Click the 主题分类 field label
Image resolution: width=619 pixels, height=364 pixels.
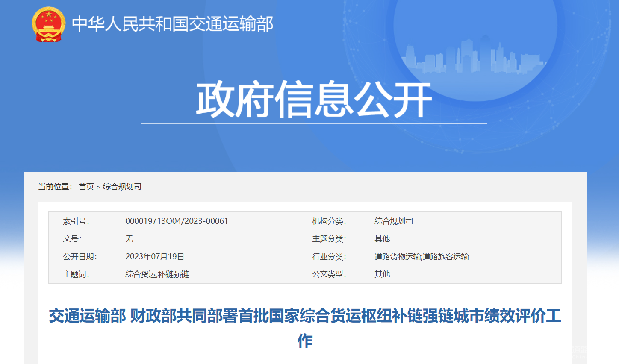tap(329, 239)
